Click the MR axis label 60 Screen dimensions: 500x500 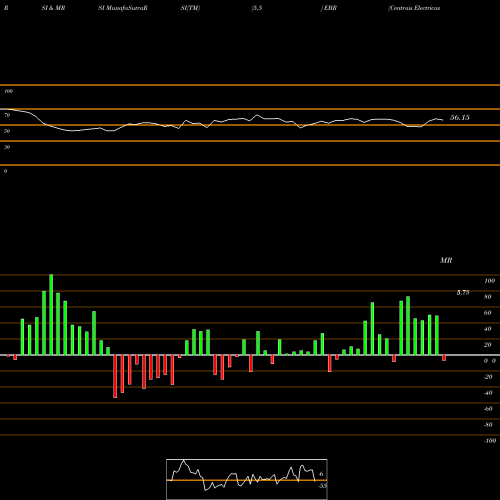tap(488, 313)
